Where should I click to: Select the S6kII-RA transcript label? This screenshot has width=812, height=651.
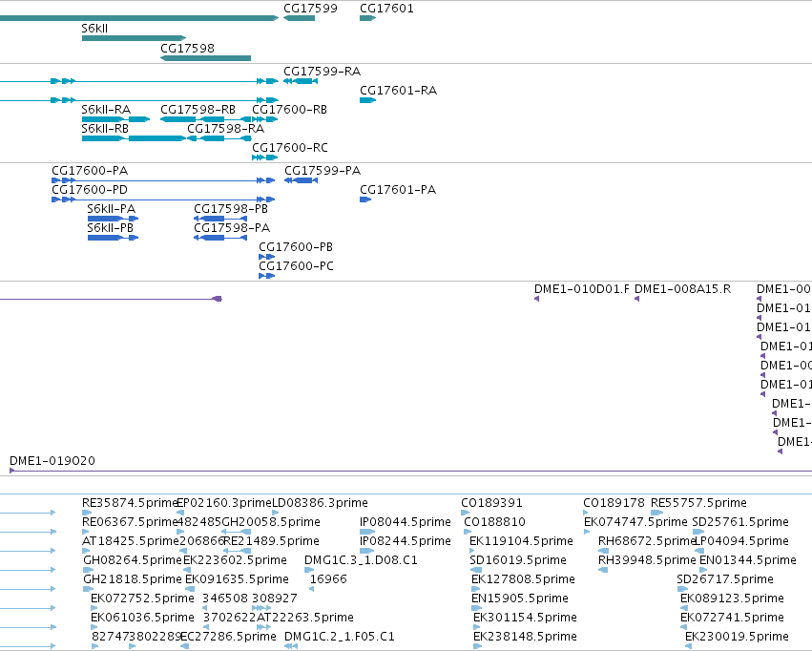[106, 110]
